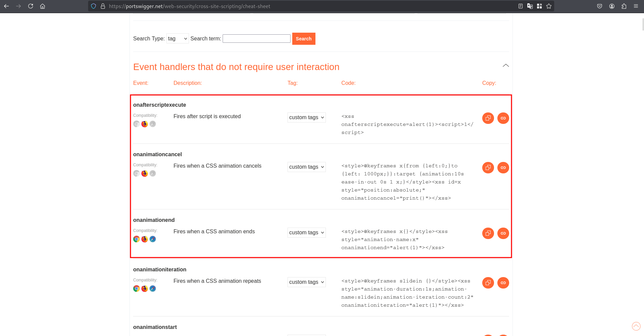Copy the onanimationiteration payload to clipboard
The image size is (644, 336).
(488, 283)
